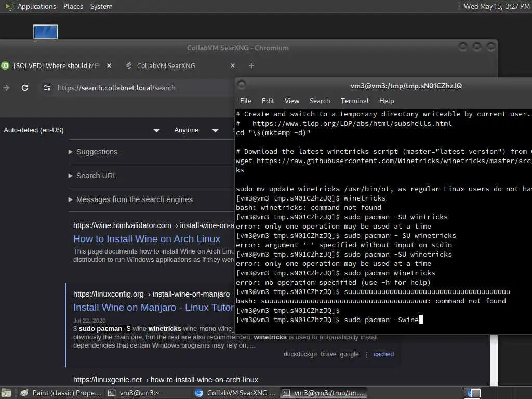Minimize the Chromium window
532x399 pixels.
coord(462,46)
